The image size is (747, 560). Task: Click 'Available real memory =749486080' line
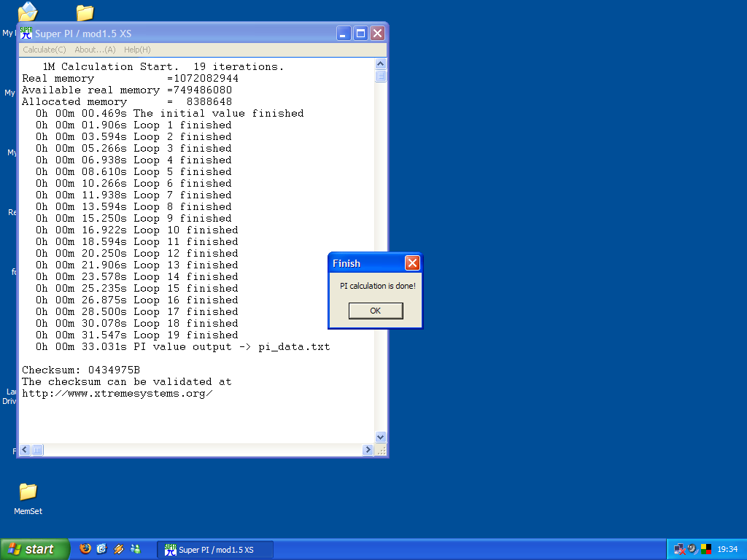coord(127,90)
